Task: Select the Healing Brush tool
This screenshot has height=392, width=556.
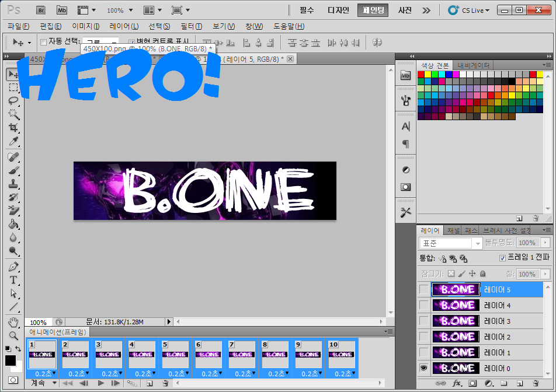Action: tap(13, 157)
